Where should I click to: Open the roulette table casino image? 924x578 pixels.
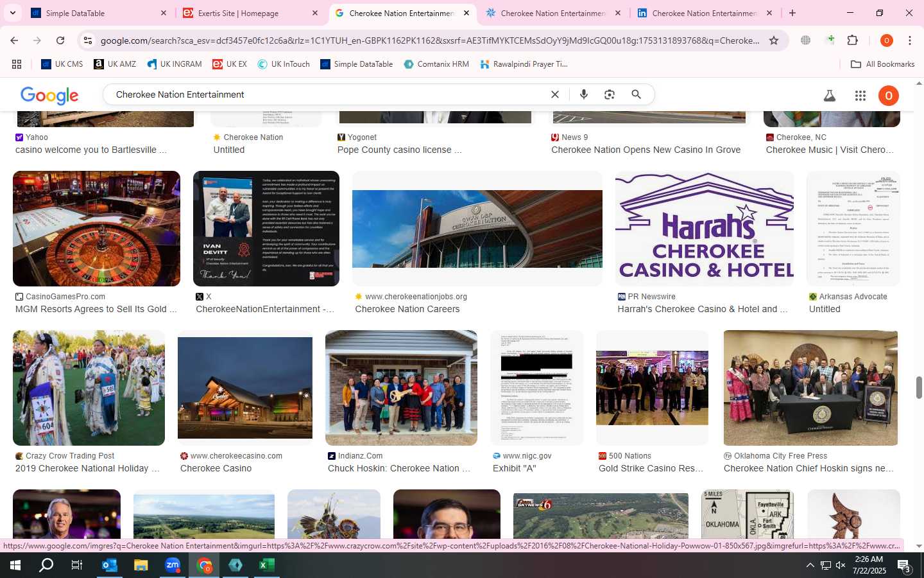(x=96, y=229)
